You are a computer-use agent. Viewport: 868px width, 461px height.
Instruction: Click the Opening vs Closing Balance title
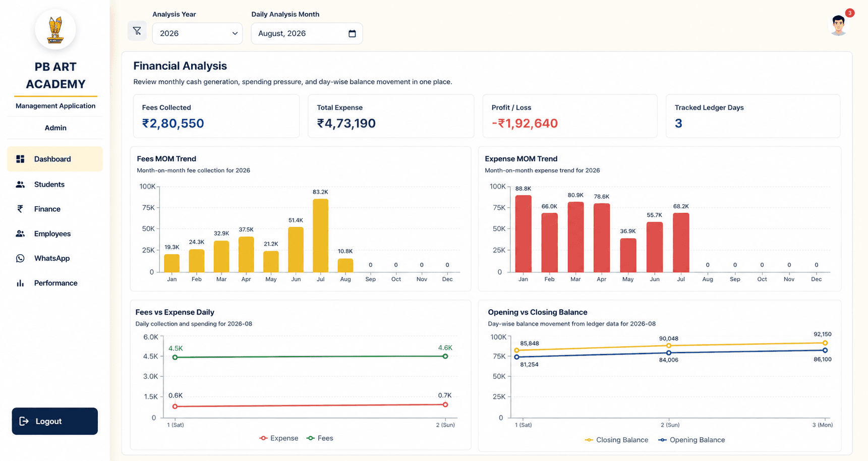[538, 312]
